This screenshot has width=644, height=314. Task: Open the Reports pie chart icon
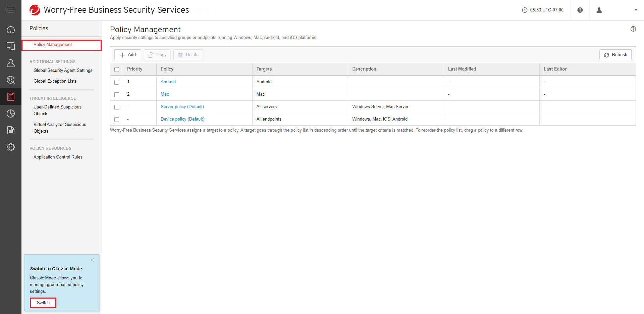11,114
